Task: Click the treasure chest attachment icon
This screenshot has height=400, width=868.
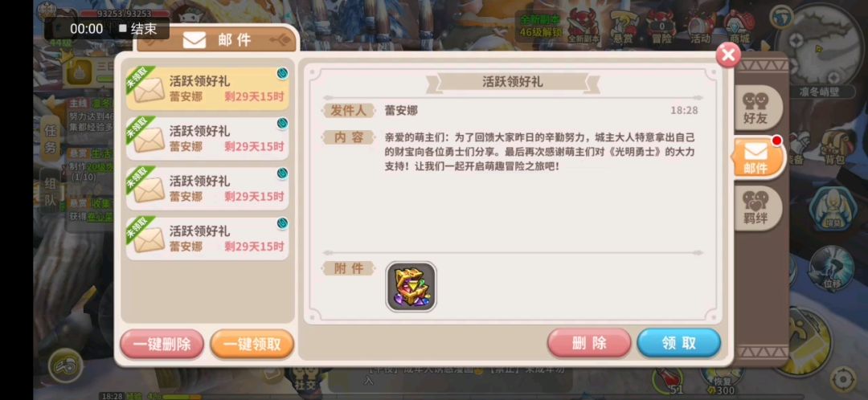Action: tap(411, 287)
